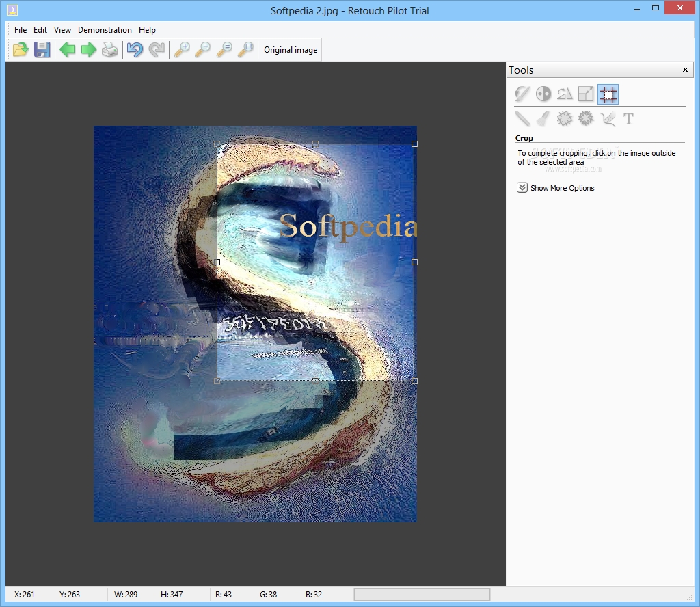Zoom in with plus magnifier
Viewport: 700px width, 607px height.
click(182, 49)
